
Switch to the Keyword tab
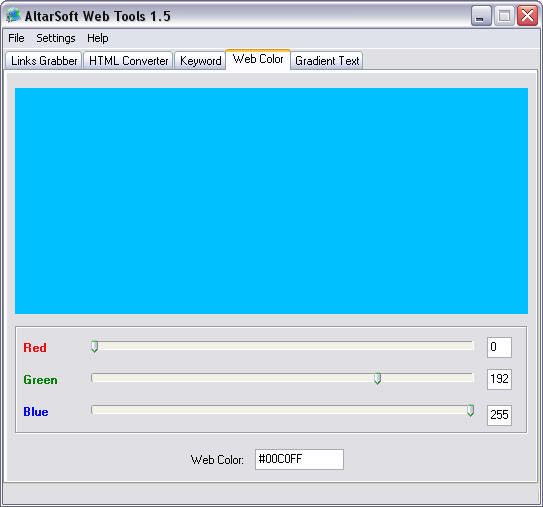click(x=201, y=61)
